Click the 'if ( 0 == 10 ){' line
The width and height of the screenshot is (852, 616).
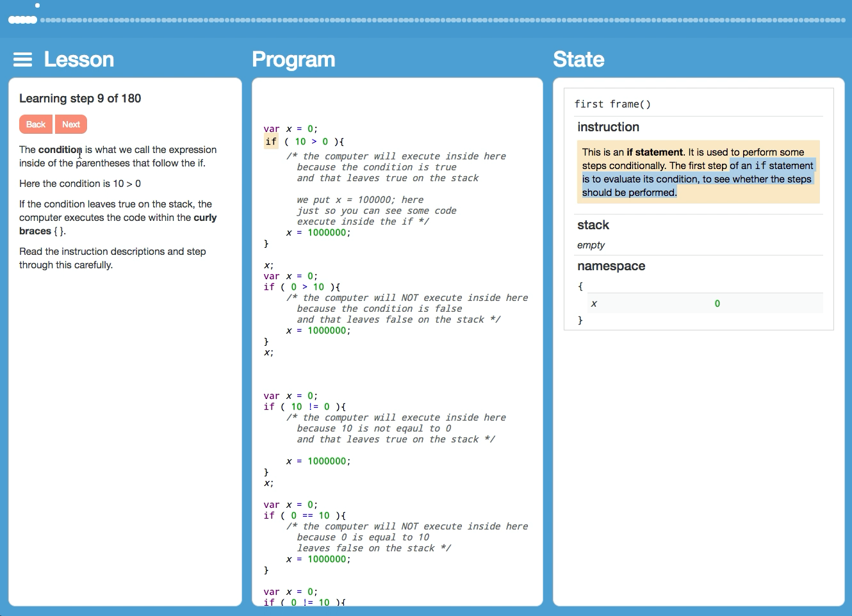coord(304,515)
